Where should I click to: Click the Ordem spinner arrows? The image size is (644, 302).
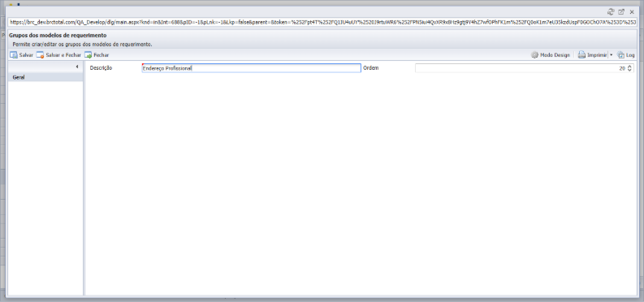[x=629, y=68]
